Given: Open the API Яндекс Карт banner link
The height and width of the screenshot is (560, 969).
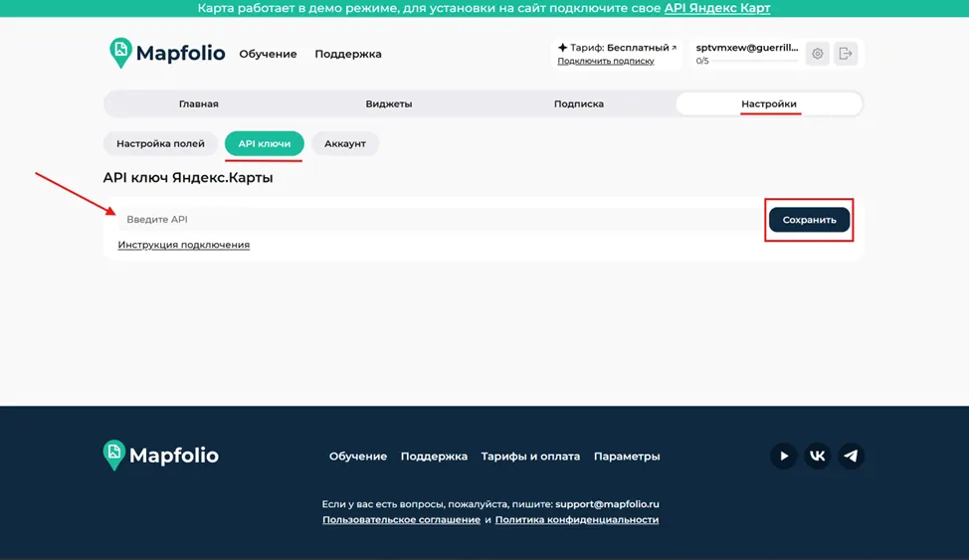Looking at the screenshot, I should pos(717,8).
